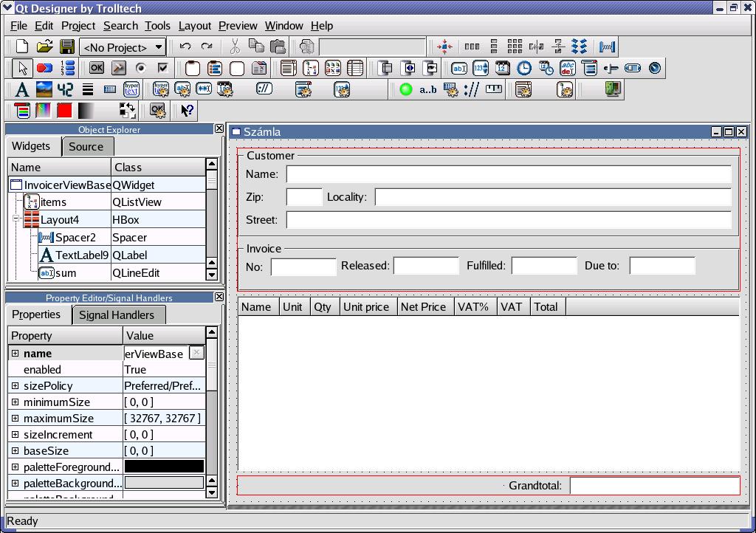
Task: Collapse the Layout4 tree node
Action: coord(16,219)
